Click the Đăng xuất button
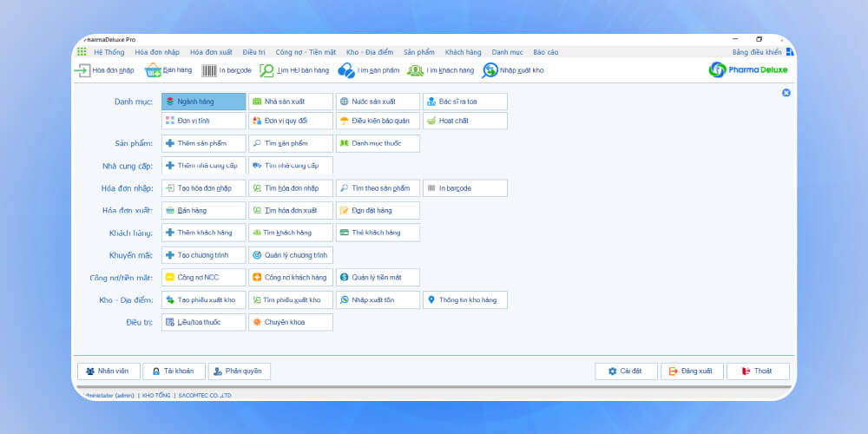The width and height of the screenshot is (868, 434). tap(691, 372)
